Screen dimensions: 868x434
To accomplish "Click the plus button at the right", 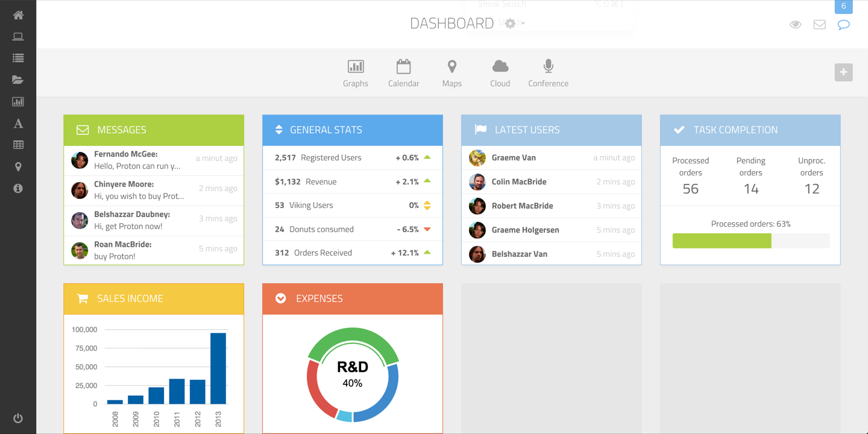I will tap(844, 72).
